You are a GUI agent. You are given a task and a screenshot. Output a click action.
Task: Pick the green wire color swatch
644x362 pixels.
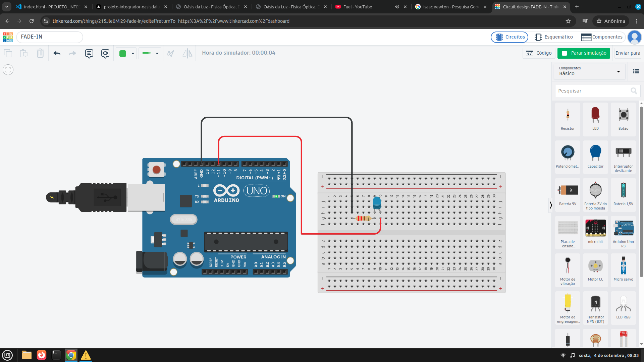(x=123, y=53)
